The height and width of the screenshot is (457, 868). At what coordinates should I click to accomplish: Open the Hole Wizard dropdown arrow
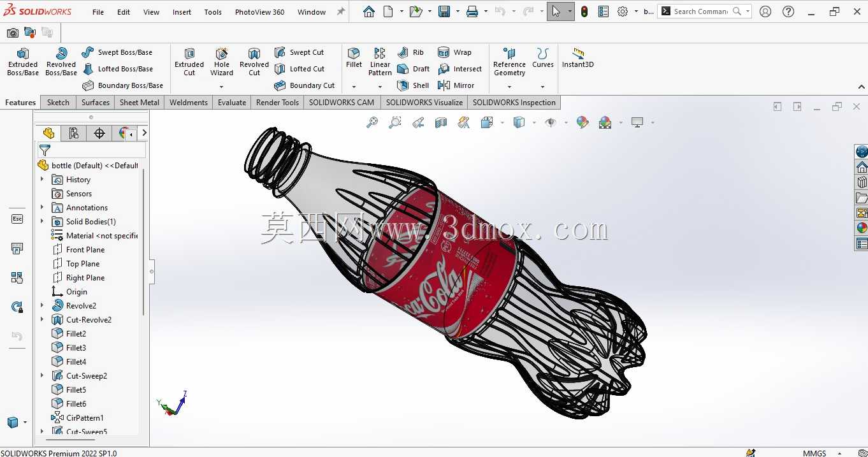(x=222, y=87)
